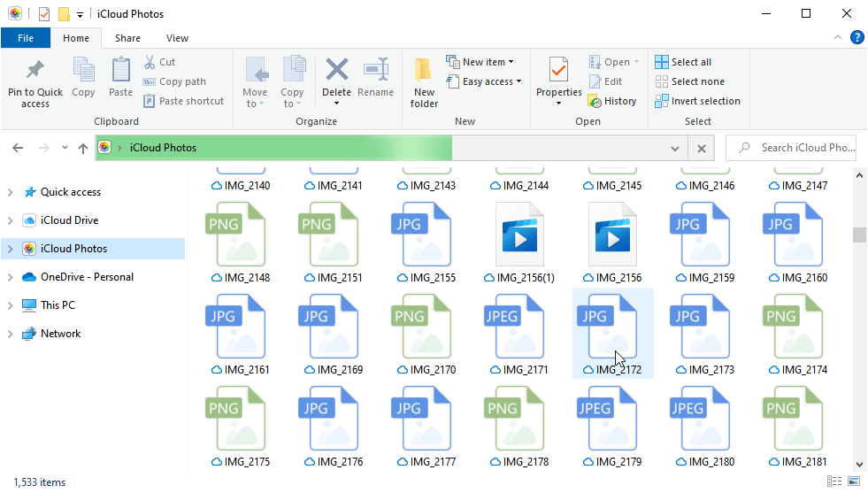The image size is (868, 493).
Task: Open Properties using the checkmark icon
Action: coord(558,71)
